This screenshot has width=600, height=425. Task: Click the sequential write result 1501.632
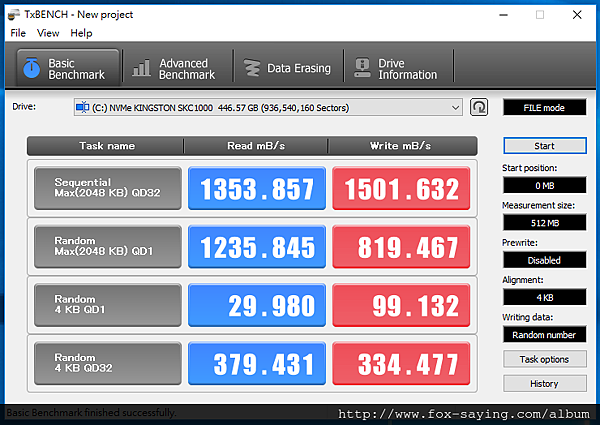[401, 188]
